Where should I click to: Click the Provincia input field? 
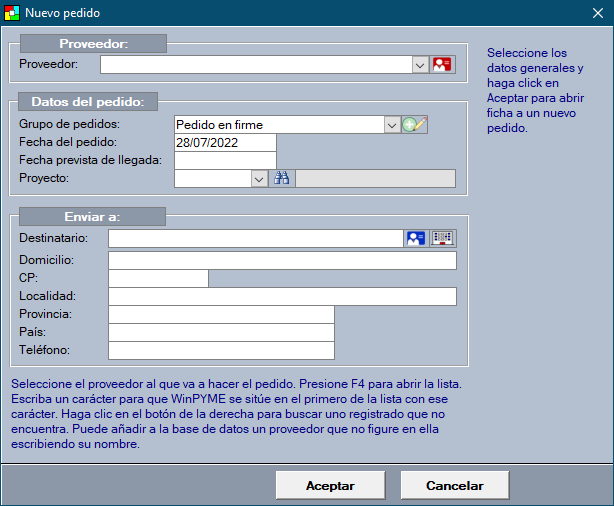tap(220, 314)
